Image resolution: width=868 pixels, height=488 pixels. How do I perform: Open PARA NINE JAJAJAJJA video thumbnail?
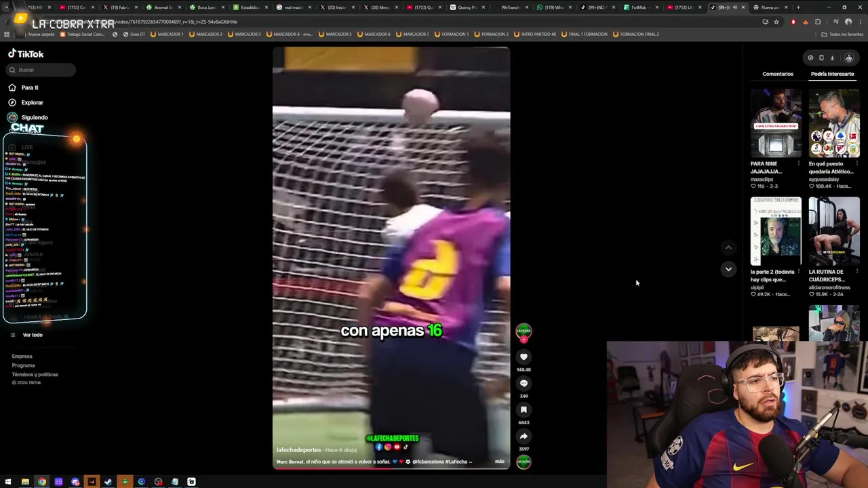776,123
